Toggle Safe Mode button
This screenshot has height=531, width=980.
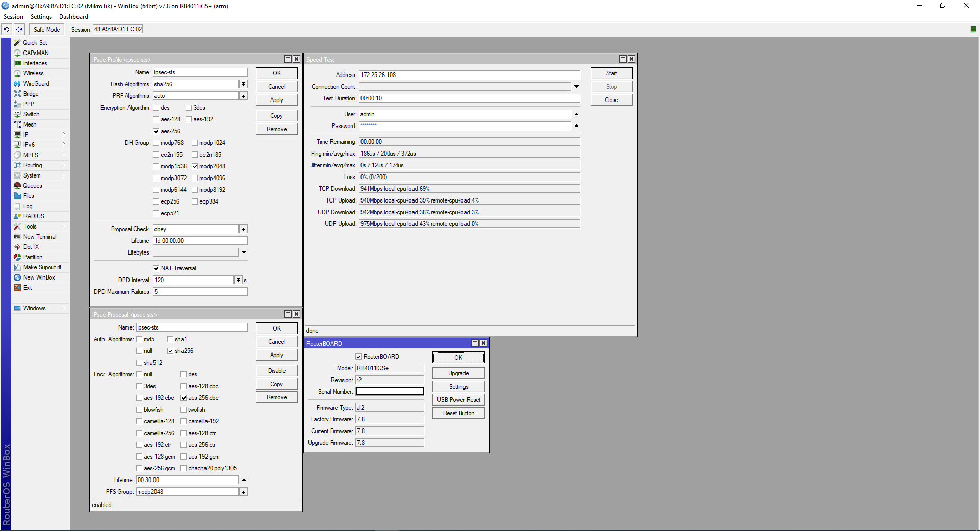tap(46, 30)
